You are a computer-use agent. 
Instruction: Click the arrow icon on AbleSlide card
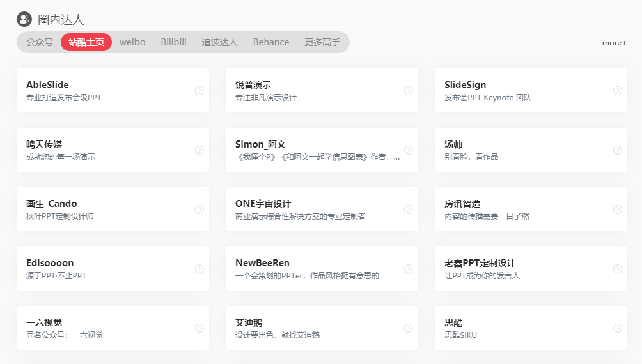(x=200, y=91)
